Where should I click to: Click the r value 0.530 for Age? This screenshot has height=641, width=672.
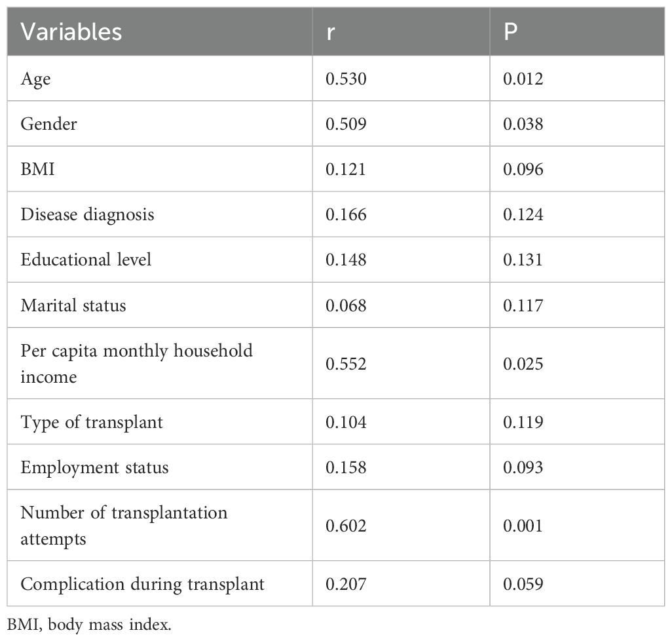pos(346,79)
